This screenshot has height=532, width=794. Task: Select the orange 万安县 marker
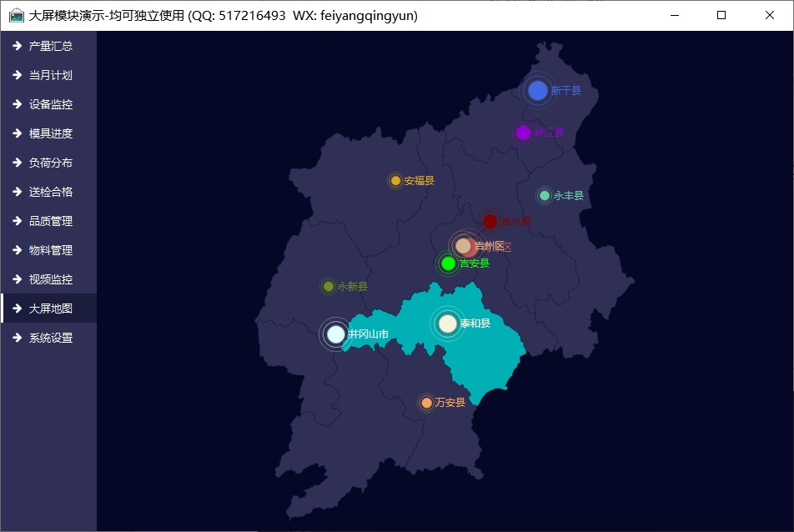pos(426,403)
